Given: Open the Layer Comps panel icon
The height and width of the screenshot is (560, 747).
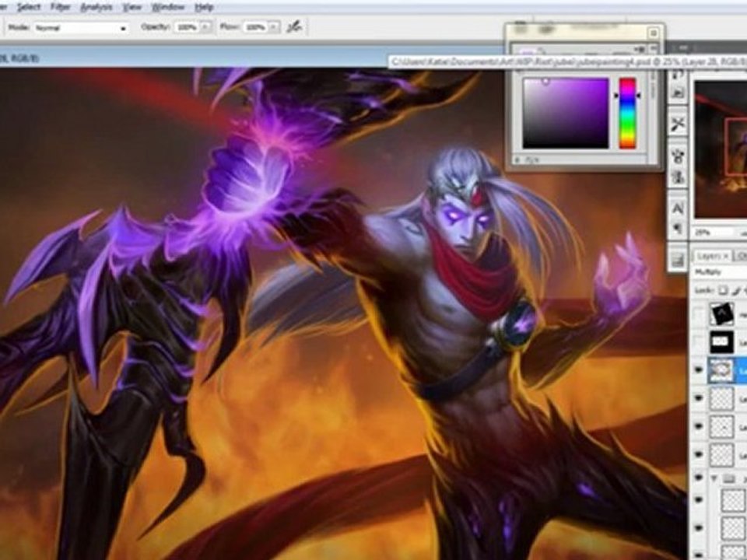Looking at the screenshot, I should [678, 260].
